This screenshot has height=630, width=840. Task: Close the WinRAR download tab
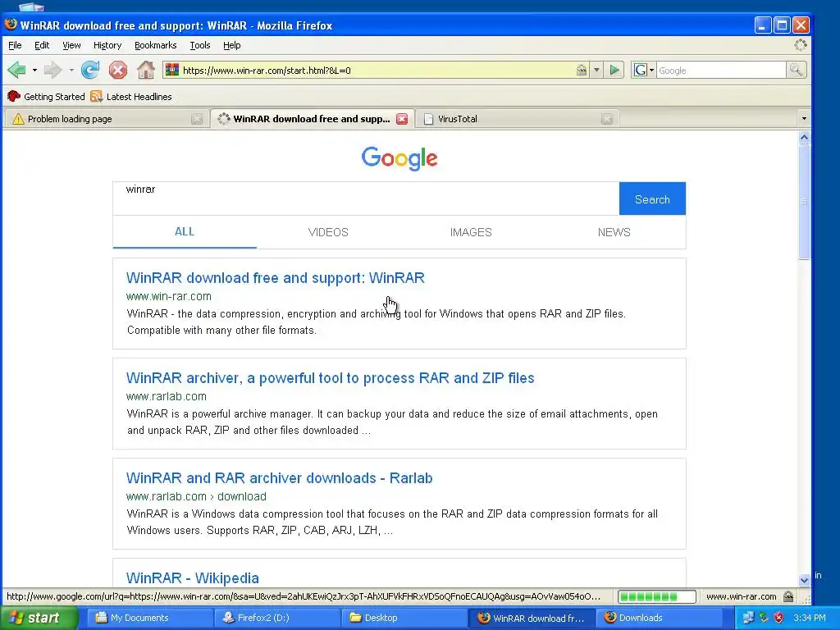[402, 119]
